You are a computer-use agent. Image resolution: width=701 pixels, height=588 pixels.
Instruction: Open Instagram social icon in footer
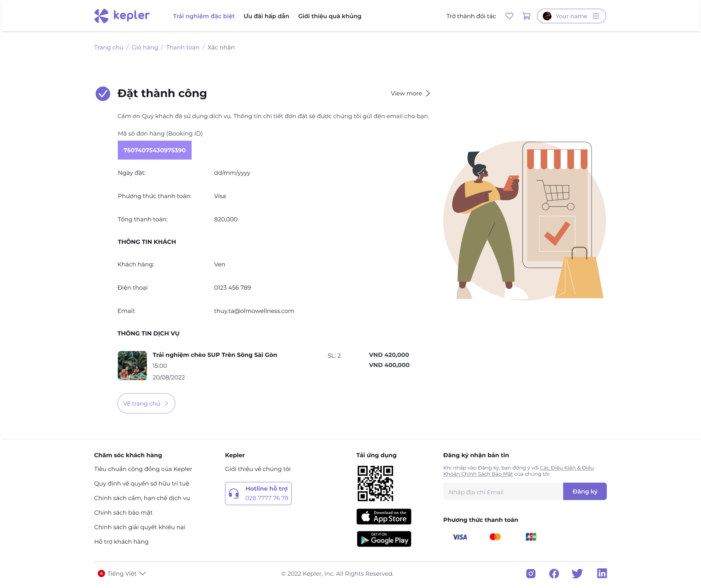click(530, 573)
